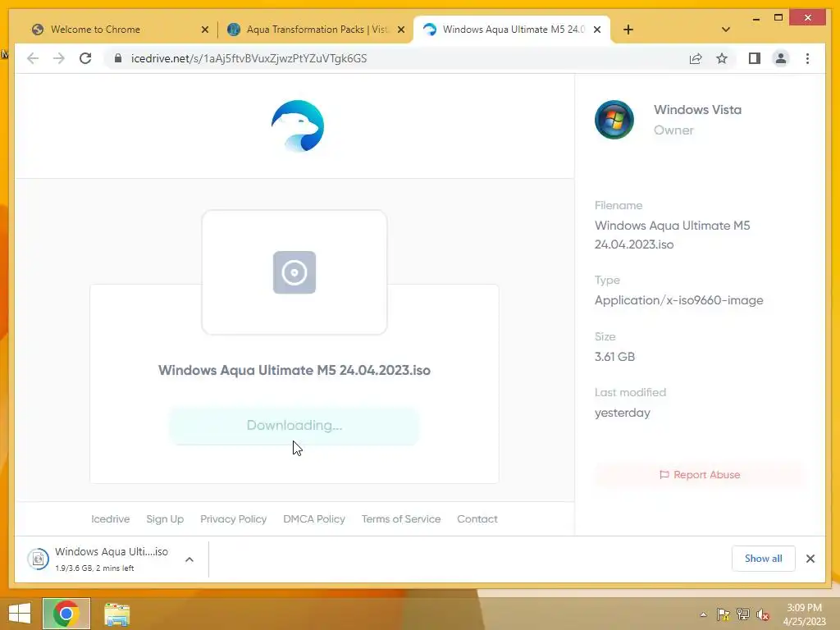Click Report Abuse
Image resolution: width=840 pixels, height=630 pixels.
(x=700, y=475)
